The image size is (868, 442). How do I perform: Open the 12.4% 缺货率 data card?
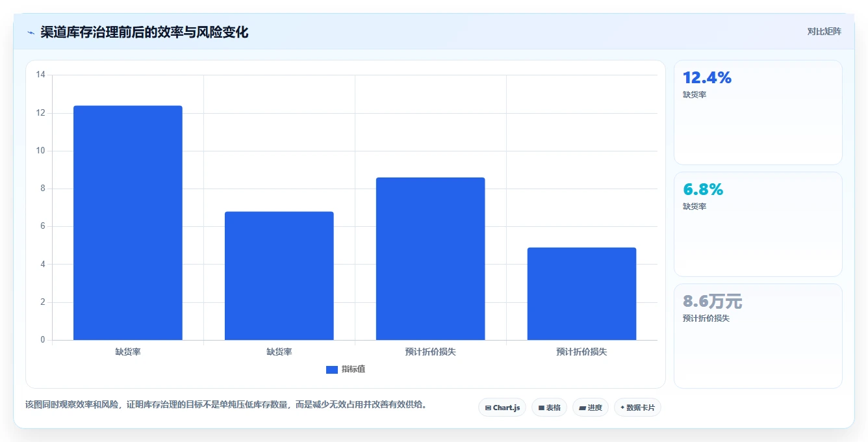coord(758,112)
